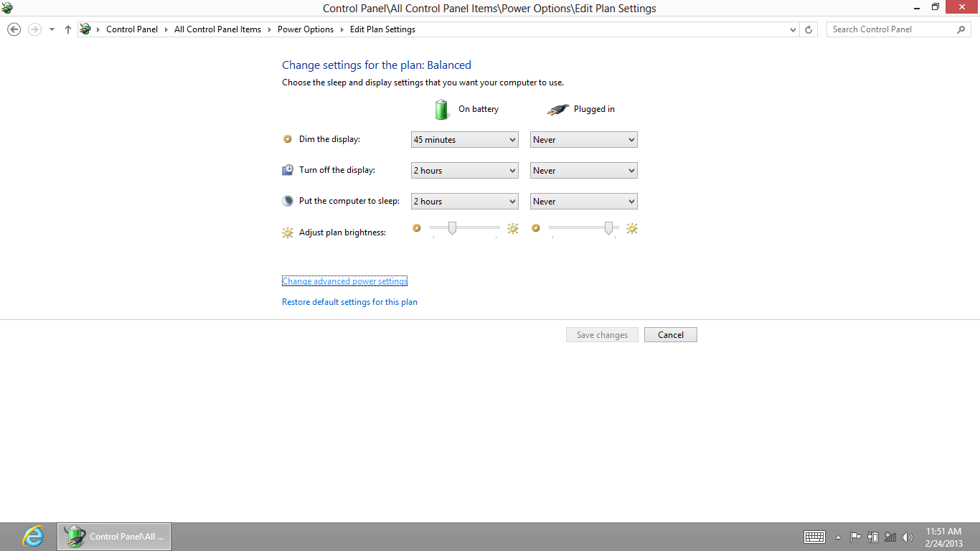Open the volume speaker icon in tray
The width and height of the screenshot is (980, 551).
pos(908,537)
